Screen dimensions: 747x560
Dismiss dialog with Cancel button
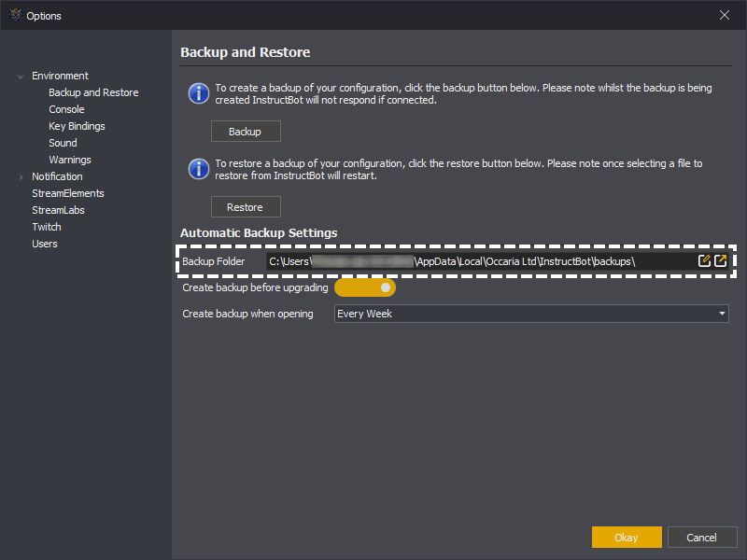702,538
